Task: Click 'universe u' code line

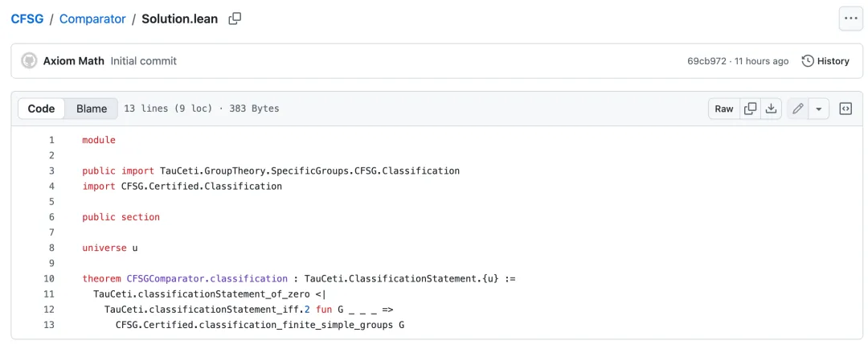Action: pos(109,248)
